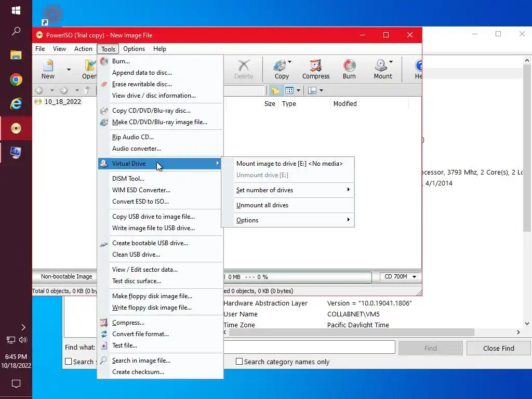The height and width of the screenshot is (399, 532).
Task: Click the view style grid icon
Action: pos(289,90)
